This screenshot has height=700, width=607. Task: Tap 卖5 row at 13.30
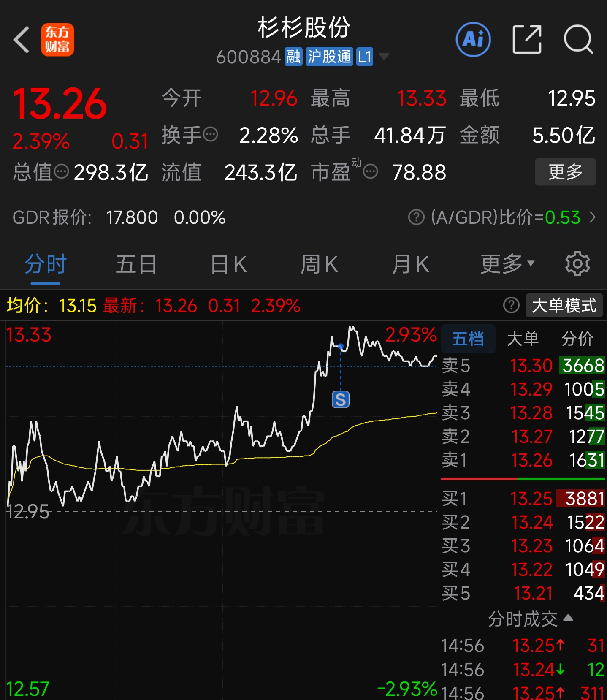[523, 366]
